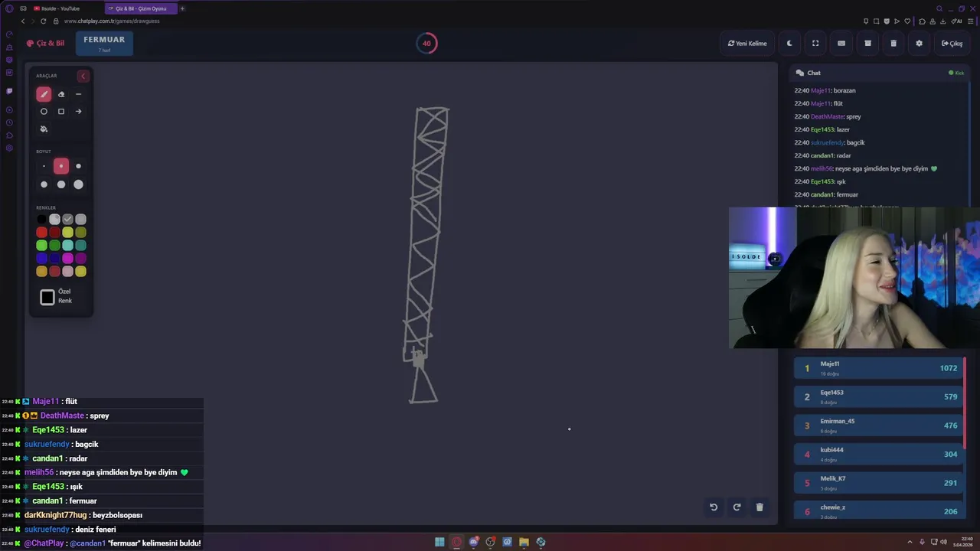Collapse the Araçlar tools panel
The height and width of the screenshot is (551, 980).
[x=83, y=76]
